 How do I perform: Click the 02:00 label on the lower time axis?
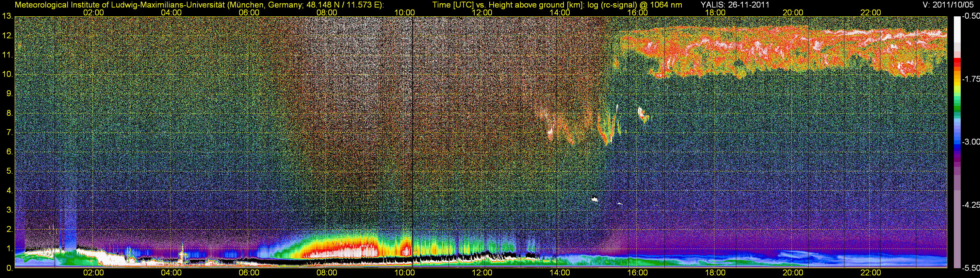(x=93, y=273)
